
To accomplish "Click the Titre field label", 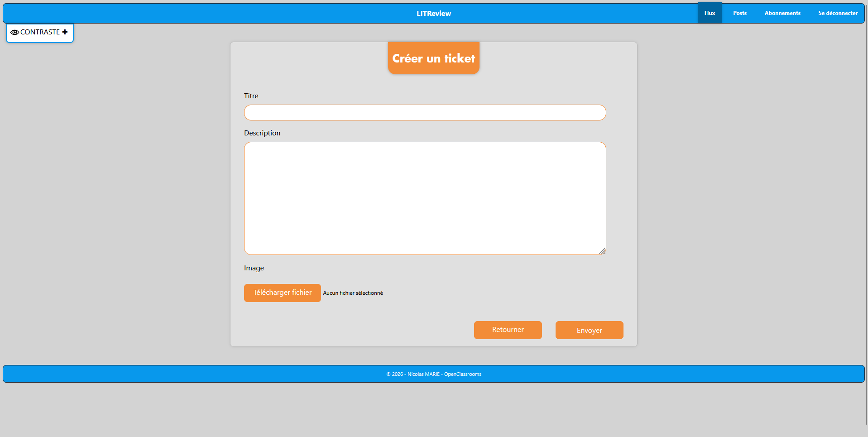I will (x=251, y=96).
